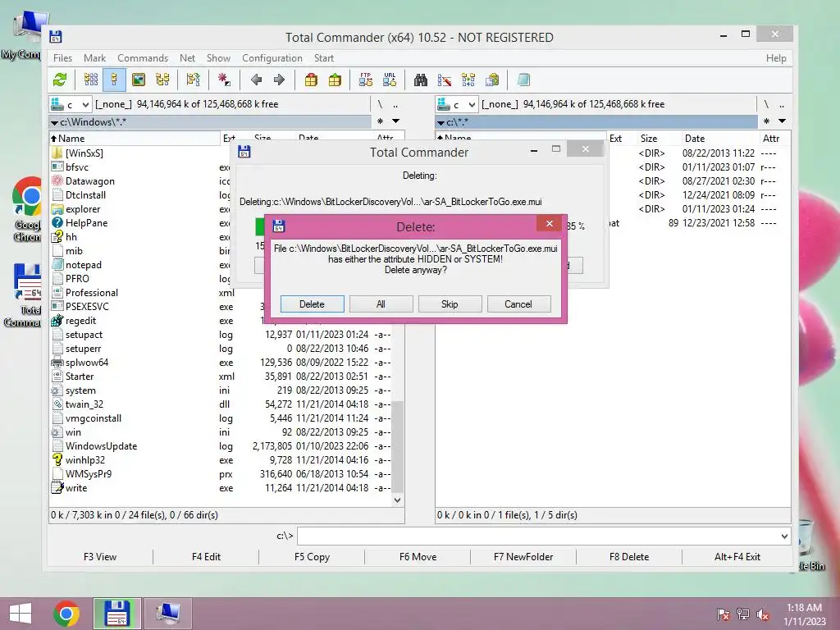Click the left panel vertical scrollbar thumb
The height and width of the screenshot is (630, 840).
point(397,445)
